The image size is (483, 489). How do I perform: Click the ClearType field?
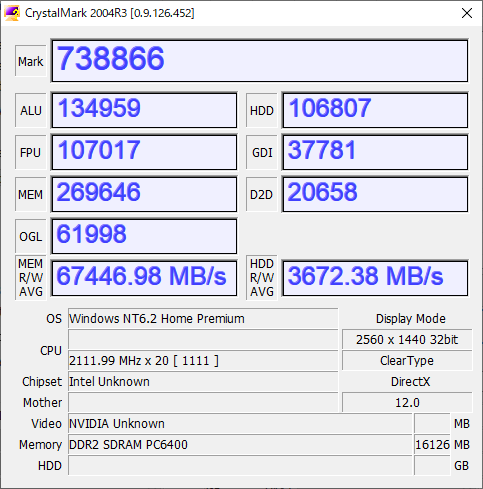(407, 361)
